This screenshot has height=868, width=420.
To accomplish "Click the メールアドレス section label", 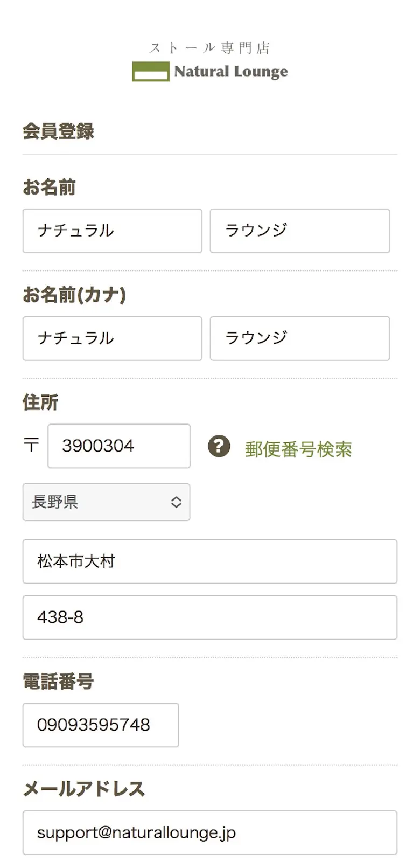I will (84, 789).
